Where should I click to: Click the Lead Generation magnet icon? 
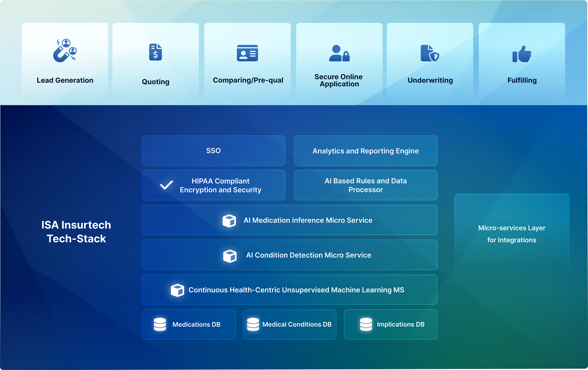(65, 51)
